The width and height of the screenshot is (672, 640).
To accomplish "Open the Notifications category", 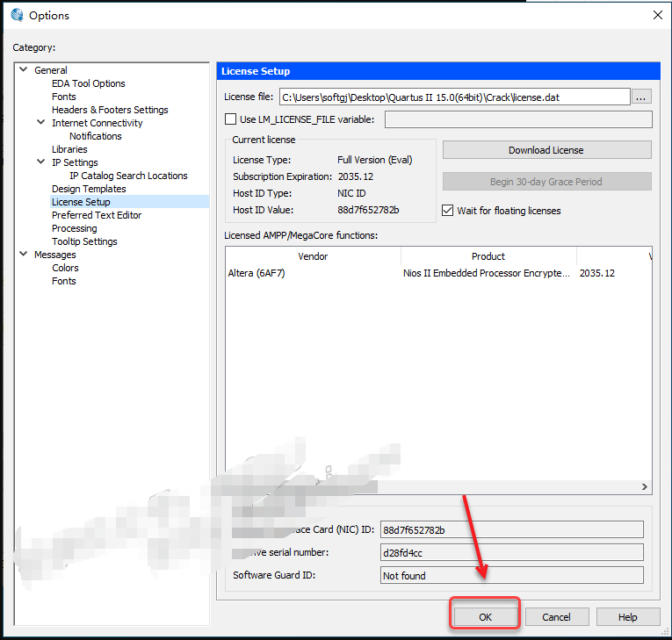I will [95, 136].
